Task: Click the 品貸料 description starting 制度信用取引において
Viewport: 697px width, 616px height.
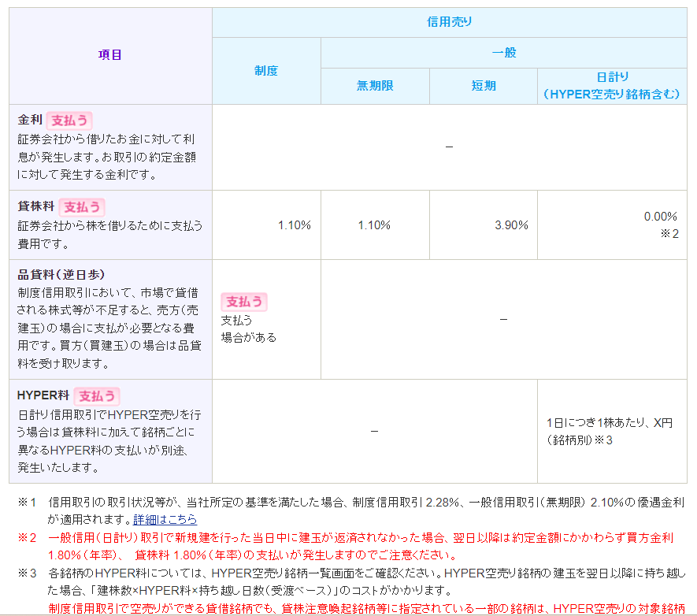Action: (109, 328)
